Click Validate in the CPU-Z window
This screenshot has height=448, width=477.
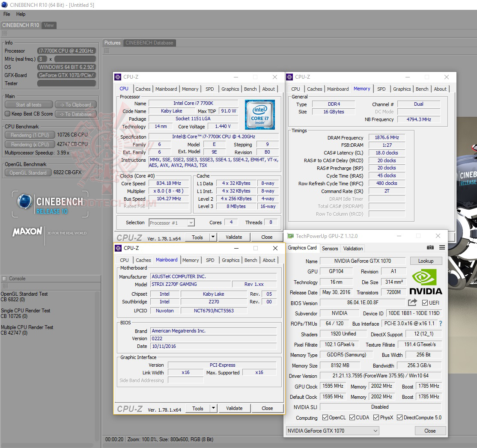click(234, 409)
